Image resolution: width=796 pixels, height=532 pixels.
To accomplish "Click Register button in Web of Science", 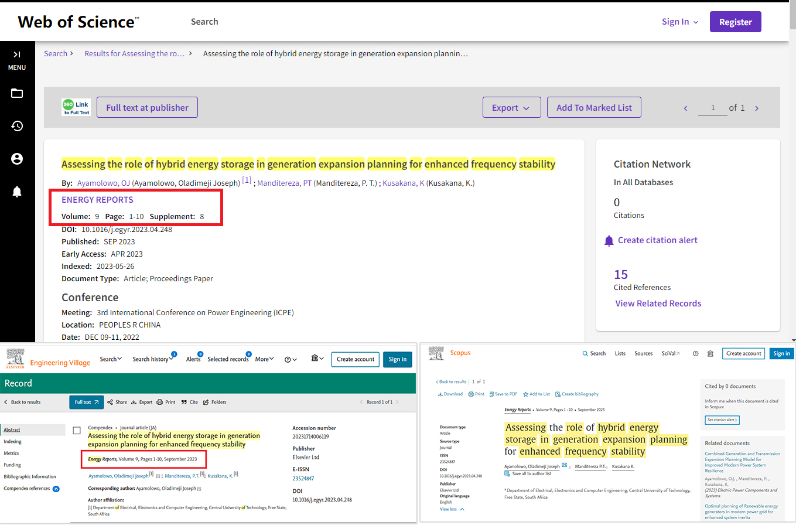I will [735, 22].
